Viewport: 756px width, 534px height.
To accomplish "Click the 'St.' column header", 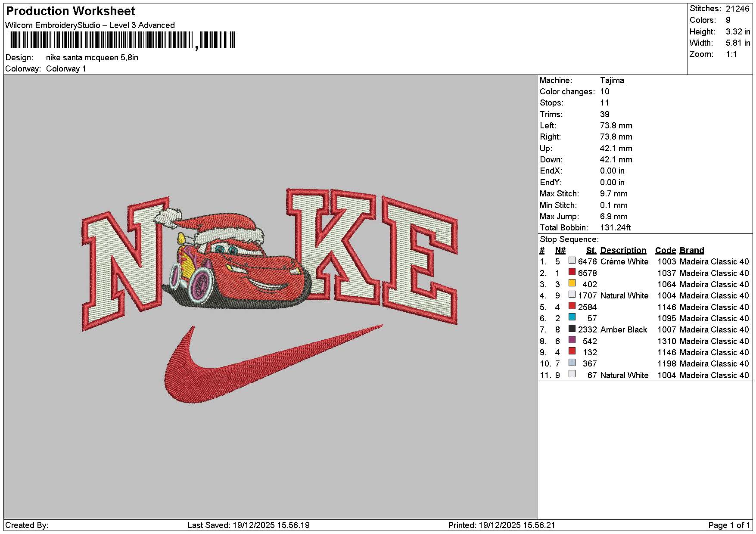I will coord(591,251).
